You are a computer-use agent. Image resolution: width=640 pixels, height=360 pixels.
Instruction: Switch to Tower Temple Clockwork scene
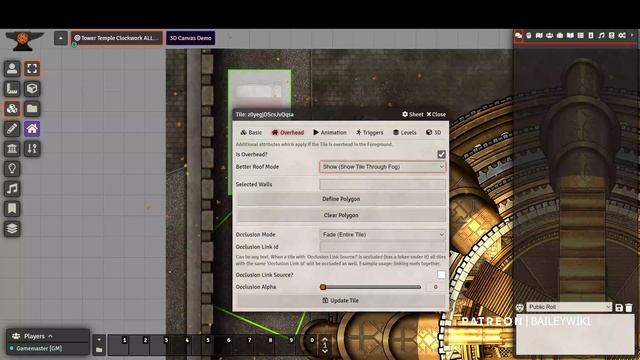point(116,38)
